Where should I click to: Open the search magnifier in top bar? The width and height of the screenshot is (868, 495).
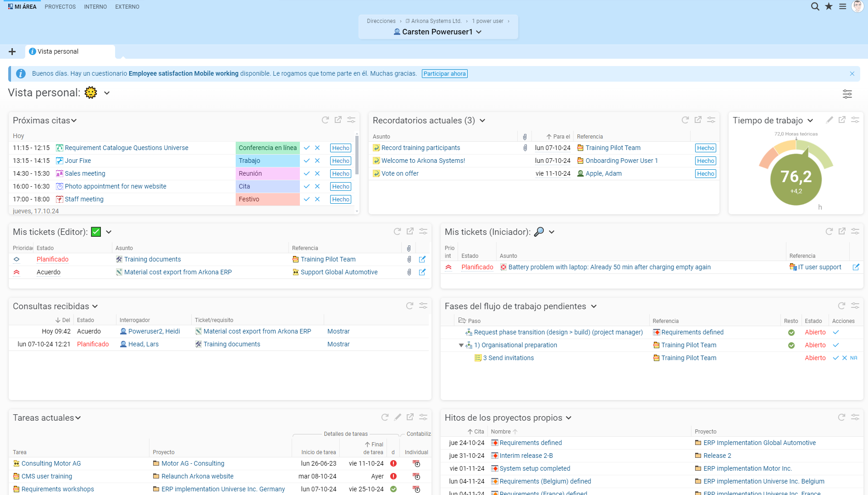click(815, 6)
